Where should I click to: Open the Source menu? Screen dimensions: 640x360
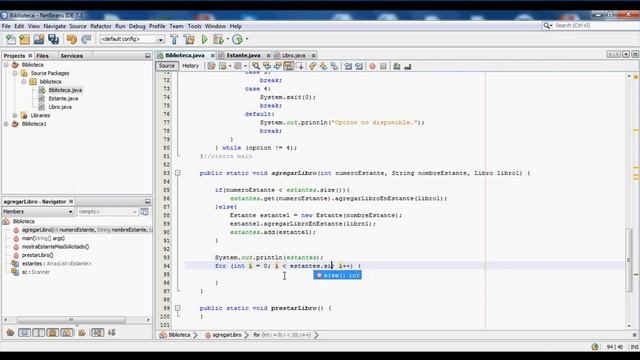click(x=78, y=26)
